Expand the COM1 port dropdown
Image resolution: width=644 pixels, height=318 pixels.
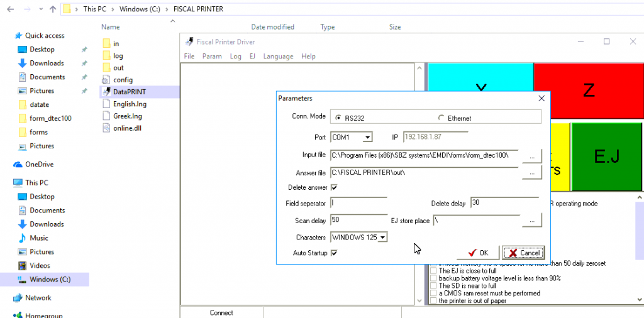click(368, 137)
